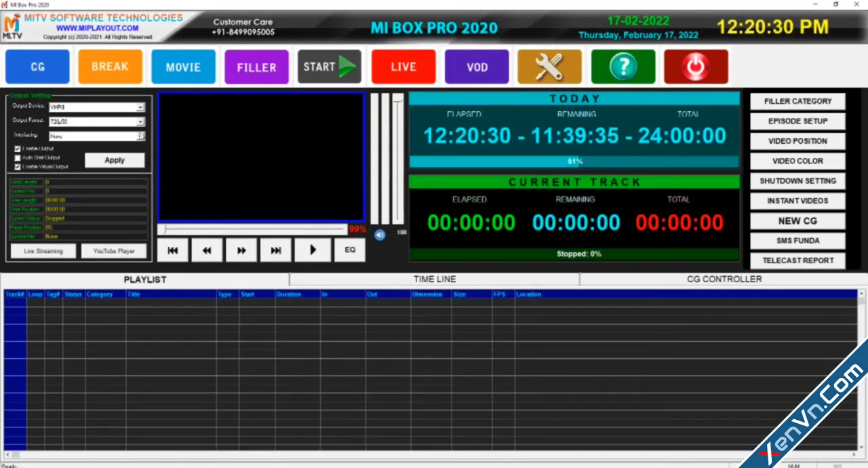Expand the Interlacing dropdown
Screen dimensions: 868x468
[x=140, y=136]
